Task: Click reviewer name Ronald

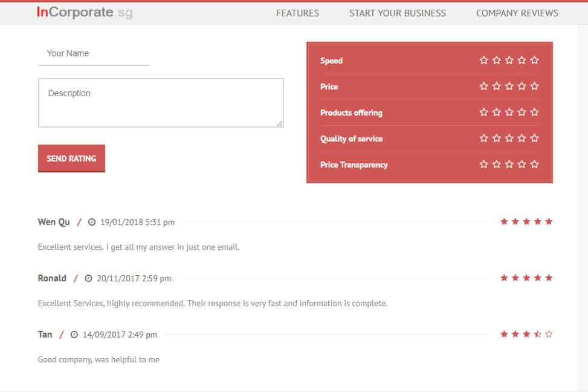Action: point(52,278)
